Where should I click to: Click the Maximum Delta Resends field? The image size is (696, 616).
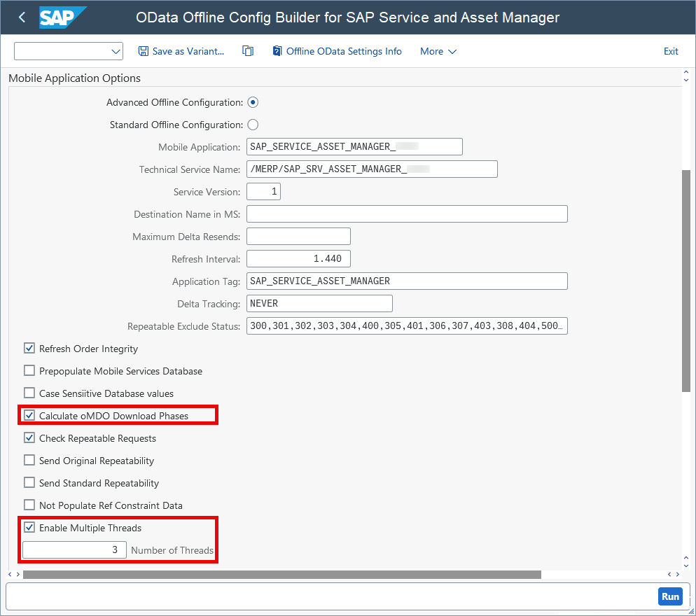point(298,236)
